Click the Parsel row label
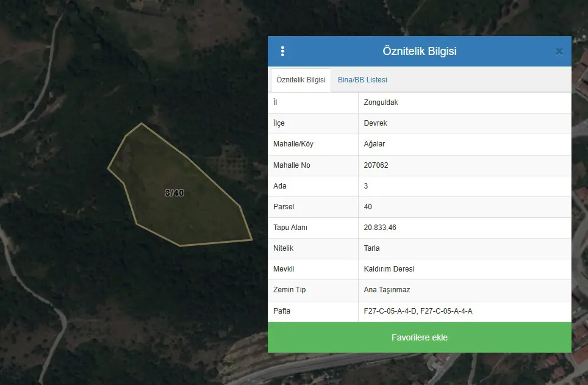The image size is (588, 385). click(284, 207)
